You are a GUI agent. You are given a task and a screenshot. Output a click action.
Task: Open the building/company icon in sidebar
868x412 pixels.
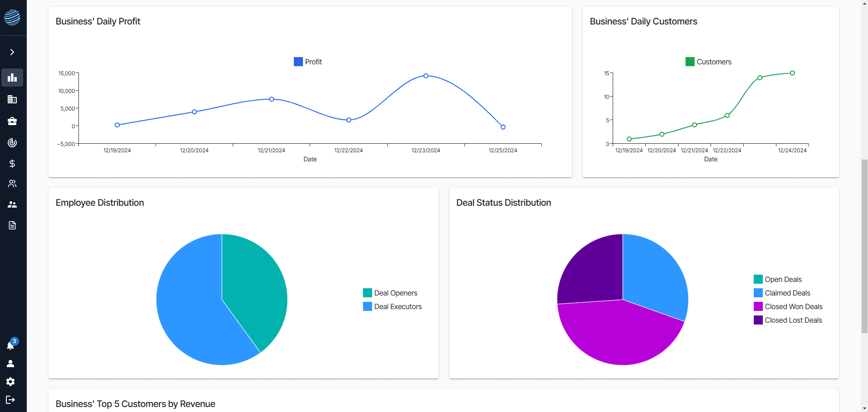(12, 99)
